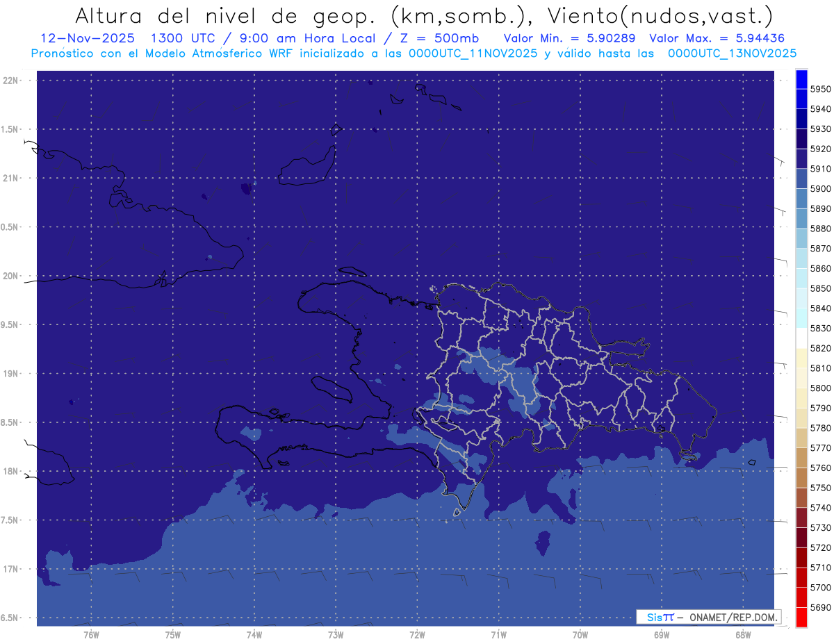The height and width of the screenshot is (644, 834).
Task: Click the latitude label '20N'
Action: 10,276
